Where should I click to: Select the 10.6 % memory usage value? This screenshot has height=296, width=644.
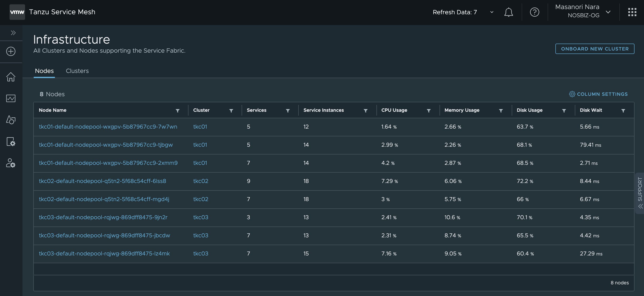click(x=452, y=217)
